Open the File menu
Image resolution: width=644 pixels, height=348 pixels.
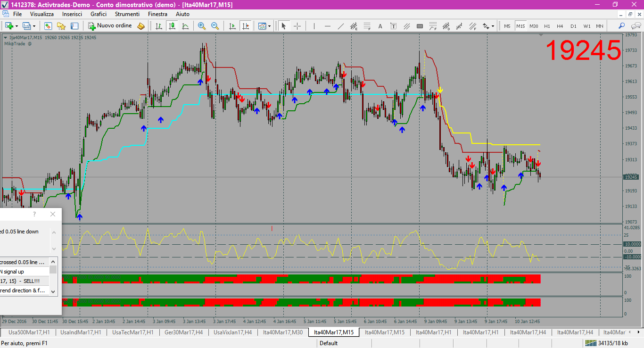point(17,14)
